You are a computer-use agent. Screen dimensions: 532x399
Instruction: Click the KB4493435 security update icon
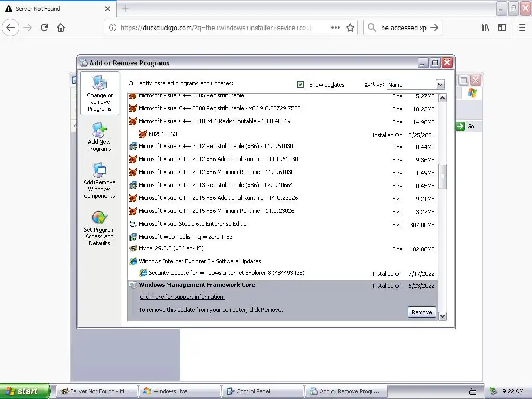(143, 273)
